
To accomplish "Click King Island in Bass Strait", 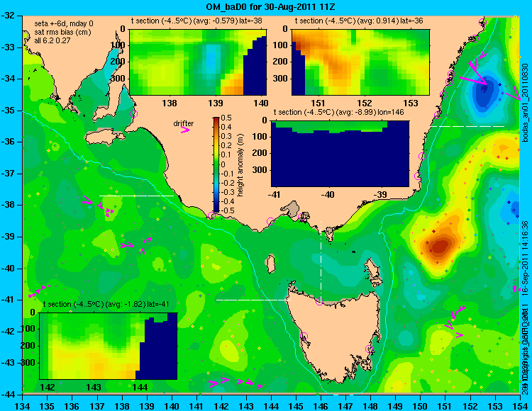I will point(270,264).
